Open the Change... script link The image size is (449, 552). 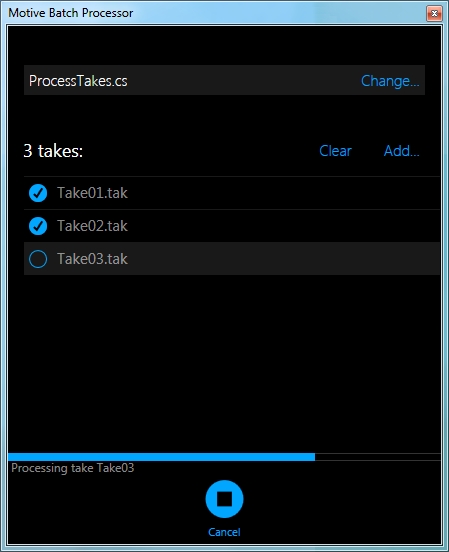390,81
